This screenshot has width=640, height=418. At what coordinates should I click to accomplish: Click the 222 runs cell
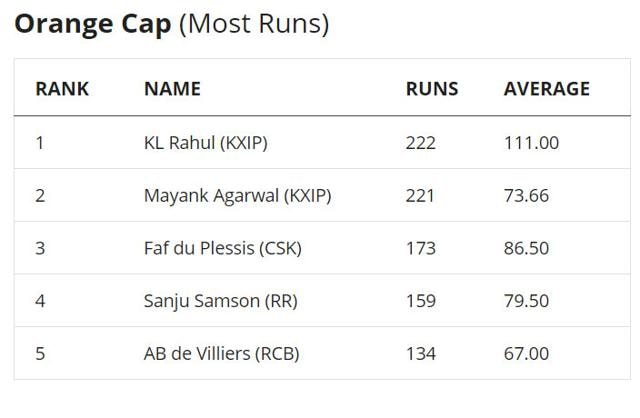pyautogui.click(x=421, y=143)
